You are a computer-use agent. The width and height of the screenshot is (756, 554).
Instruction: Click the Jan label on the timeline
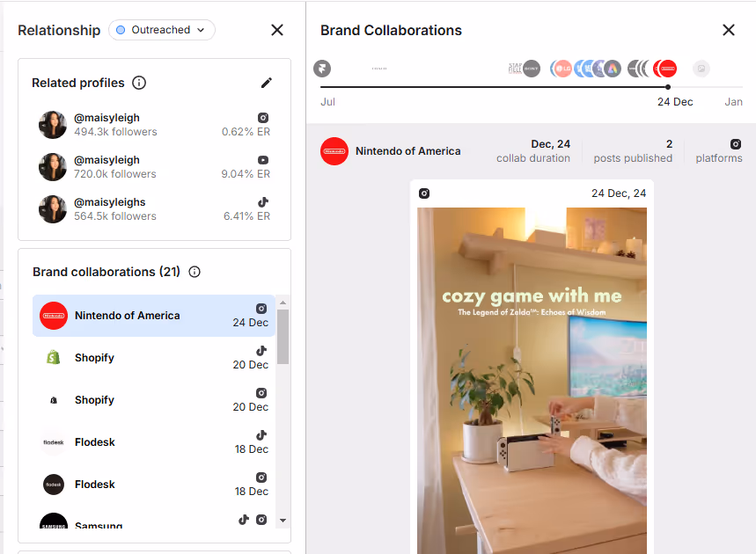(733, 102)
